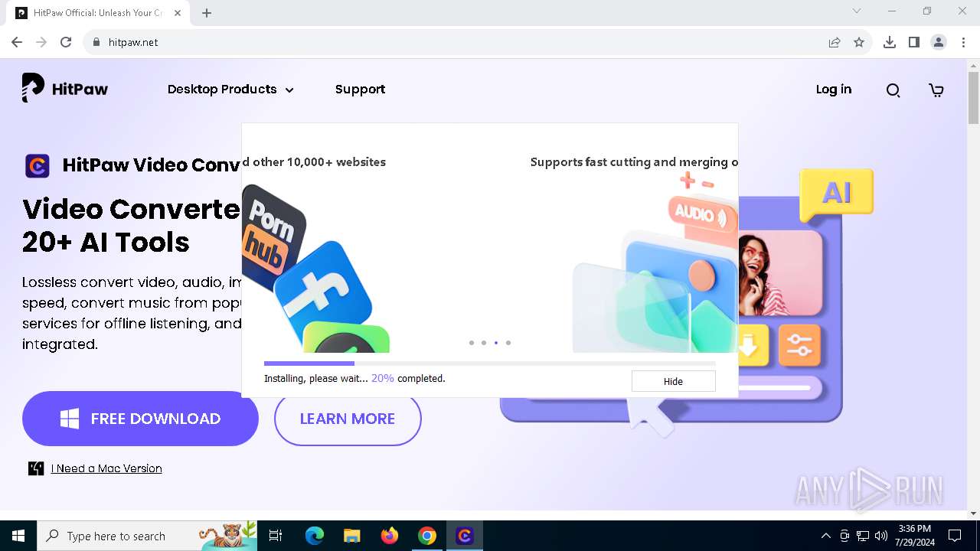Click the page vertical scrollbar thumb
Image resolution: width=980 pixels, height=551 pixels.
pos(973,97)
